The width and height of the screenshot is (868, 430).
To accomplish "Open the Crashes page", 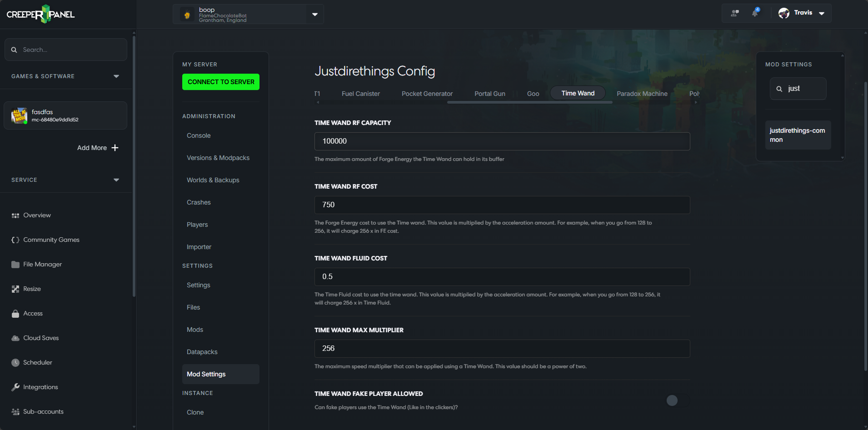I will [x=199, y=202].
